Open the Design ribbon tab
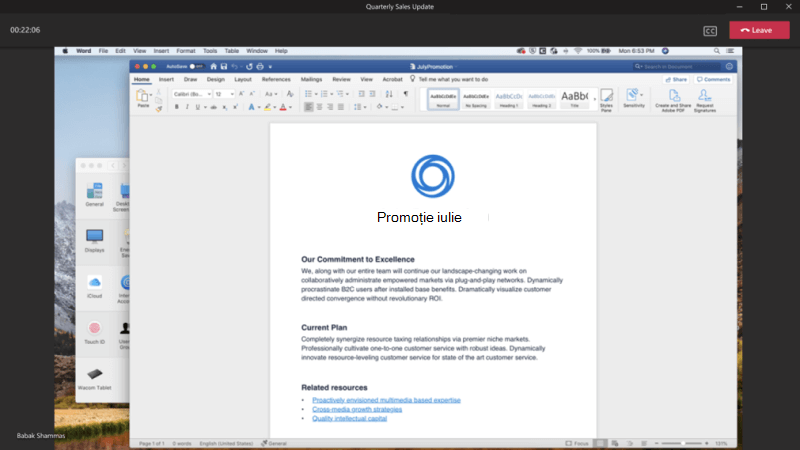800x450 pixels. coord(215,80)
